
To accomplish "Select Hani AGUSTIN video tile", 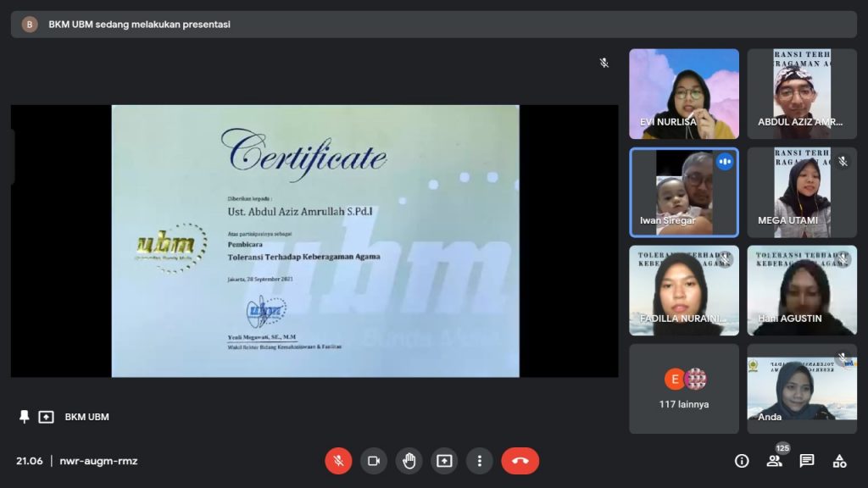I will 802,291.
